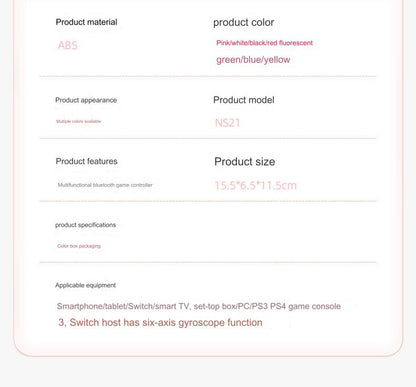Click the divider line under product color
416x387 pixels.
208,77
